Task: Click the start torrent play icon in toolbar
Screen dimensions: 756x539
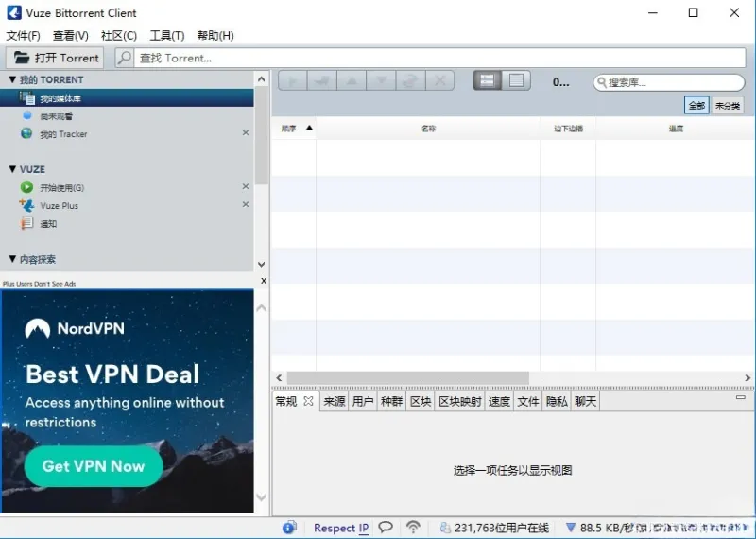Action: pyautogui.click(x=293, y=81)
